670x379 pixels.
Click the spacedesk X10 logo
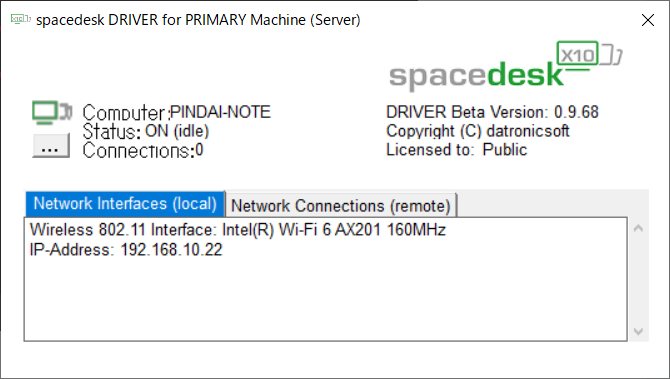(x=505, y=66)
